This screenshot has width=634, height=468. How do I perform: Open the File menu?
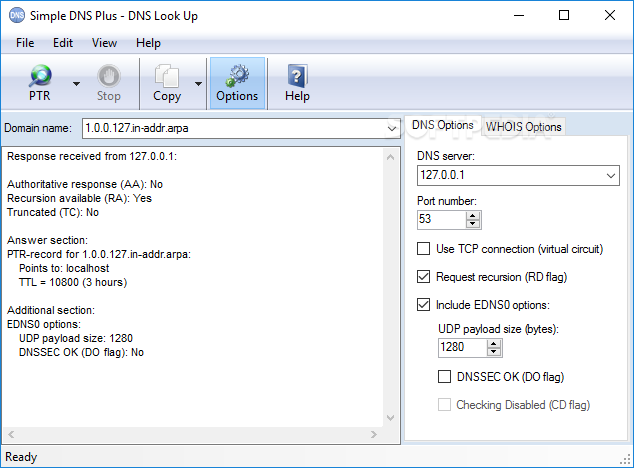(x=25, y=43)
